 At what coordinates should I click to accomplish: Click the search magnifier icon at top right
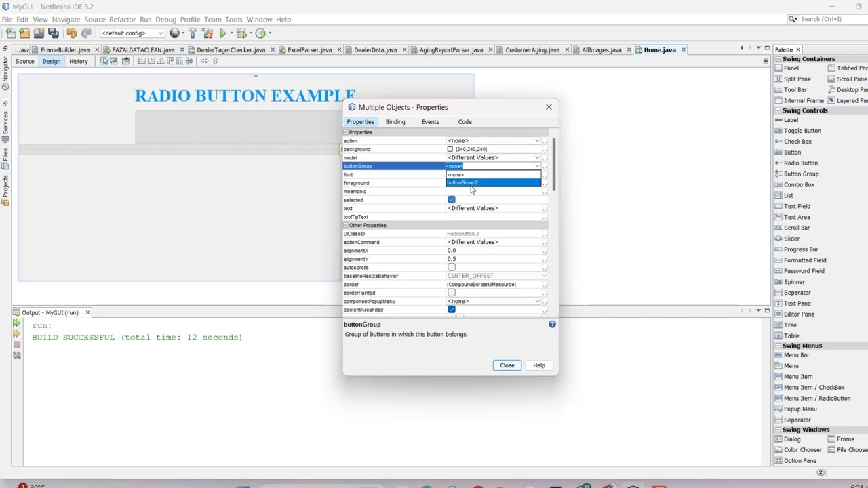tap(793, 19)
